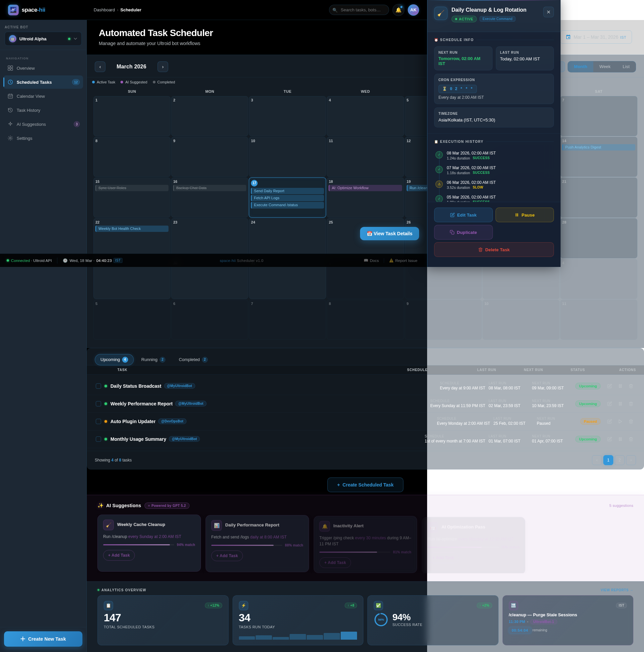The width and height of the screenshot is (644, 652).
Task: Open the Dashboard breadcrumb link
Action: 104,10
